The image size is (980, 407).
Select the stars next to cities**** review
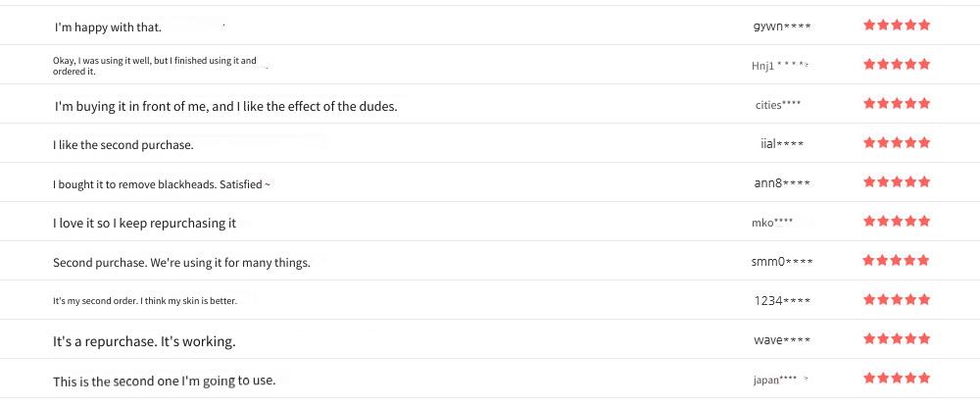click(897, 103)
